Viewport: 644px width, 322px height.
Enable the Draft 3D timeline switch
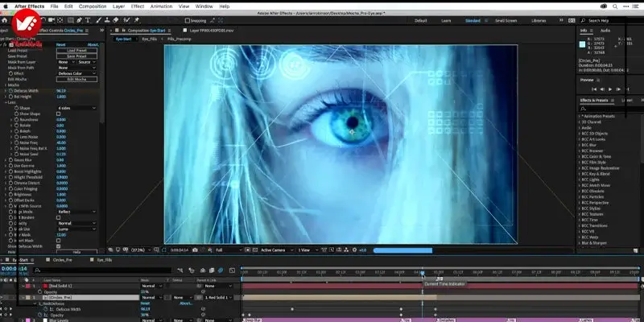point(192,270)
